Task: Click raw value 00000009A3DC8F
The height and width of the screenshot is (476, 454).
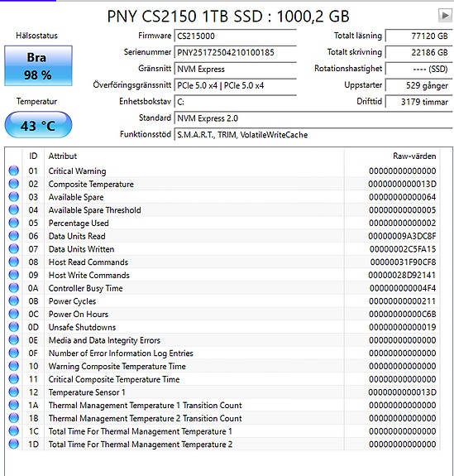Action: (x=402, y=236)
